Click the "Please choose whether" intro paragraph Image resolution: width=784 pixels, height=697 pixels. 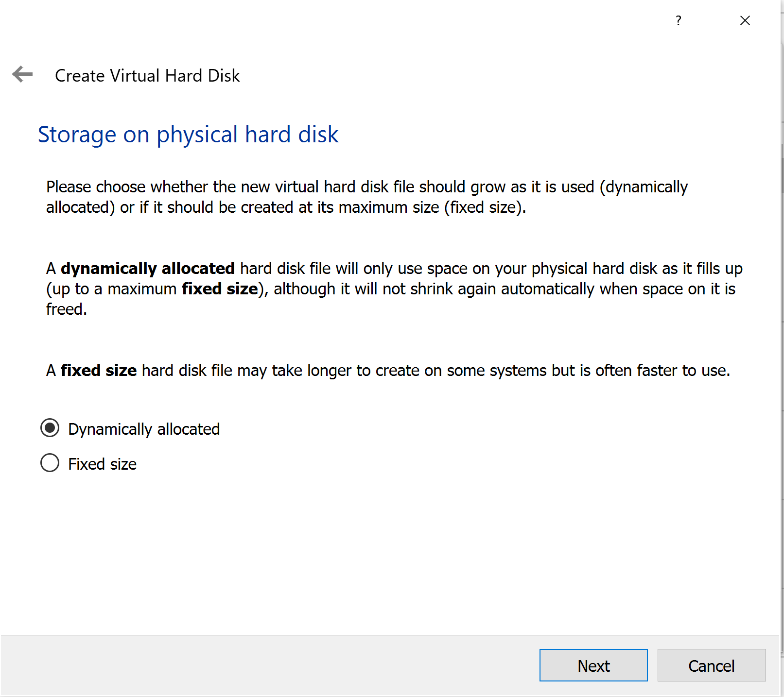coord(367,197)
